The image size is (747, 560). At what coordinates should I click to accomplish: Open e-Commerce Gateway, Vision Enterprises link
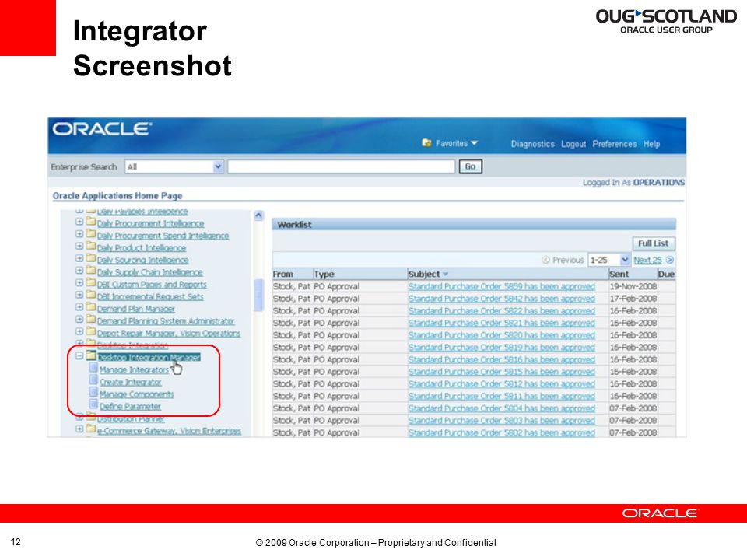coord(169,431)
